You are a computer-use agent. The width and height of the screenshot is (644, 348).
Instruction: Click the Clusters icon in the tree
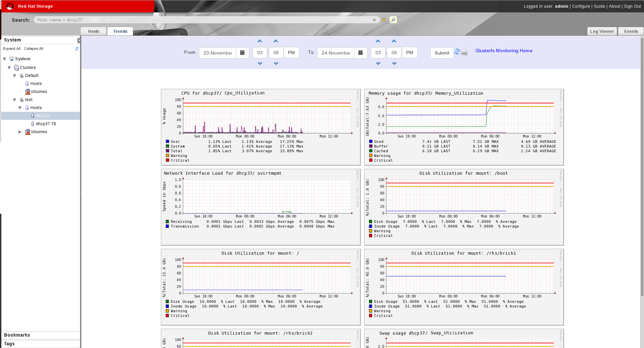tap(16, 68)
